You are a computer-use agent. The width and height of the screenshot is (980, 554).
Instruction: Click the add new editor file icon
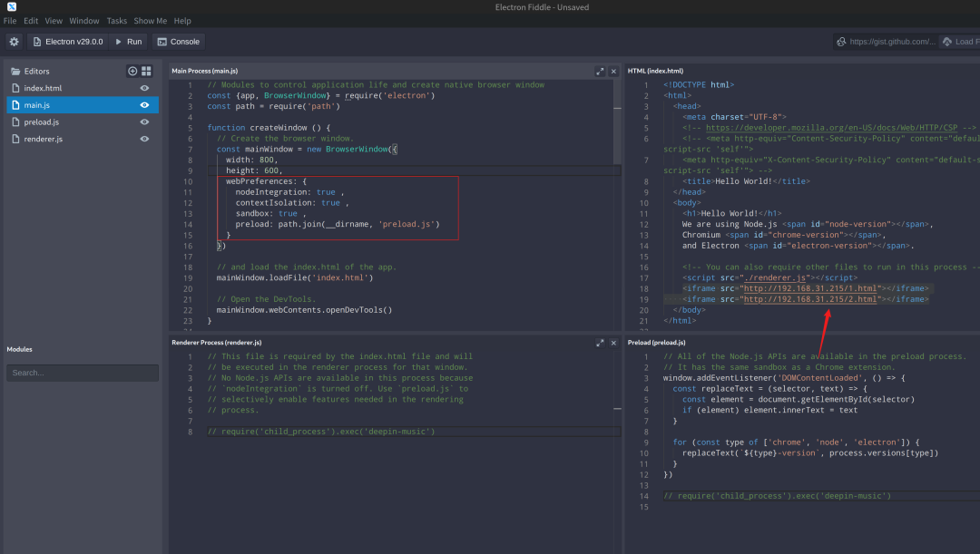tap(132, 71)
